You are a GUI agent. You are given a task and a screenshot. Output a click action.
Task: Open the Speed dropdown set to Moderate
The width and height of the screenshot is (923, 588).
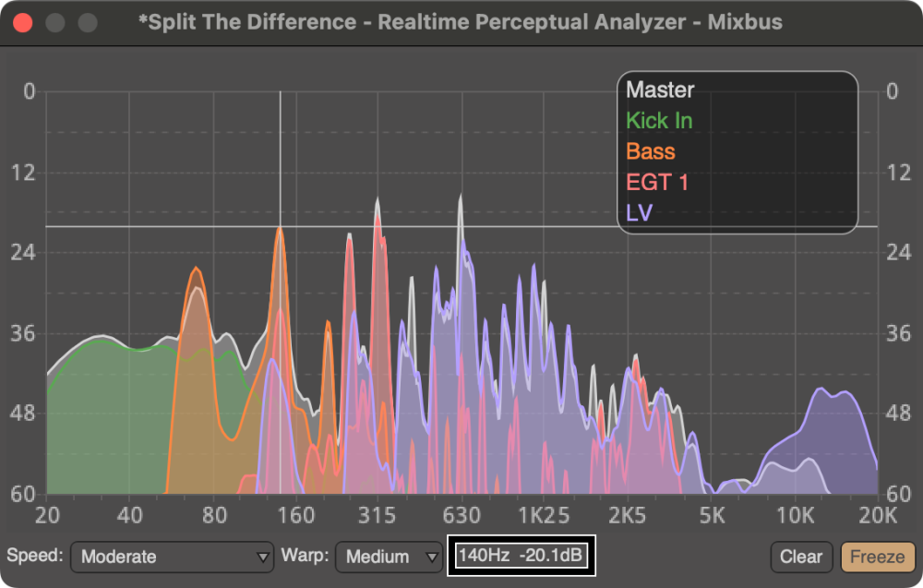click(172, 557)
